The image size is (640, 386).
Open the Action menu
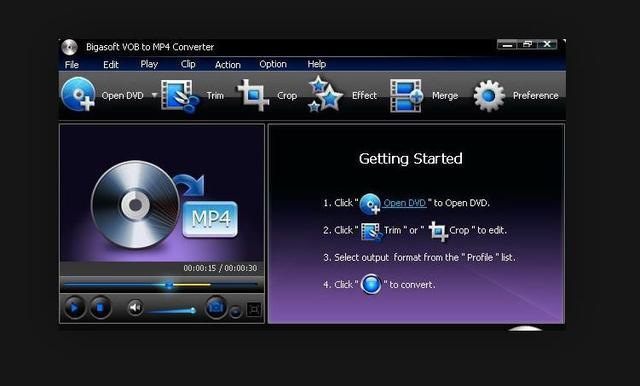coord(228,64)
